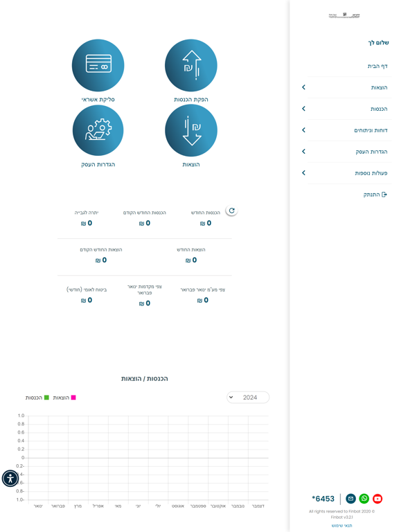Click the company logo at top of sidebar

(x=344, y=15)
